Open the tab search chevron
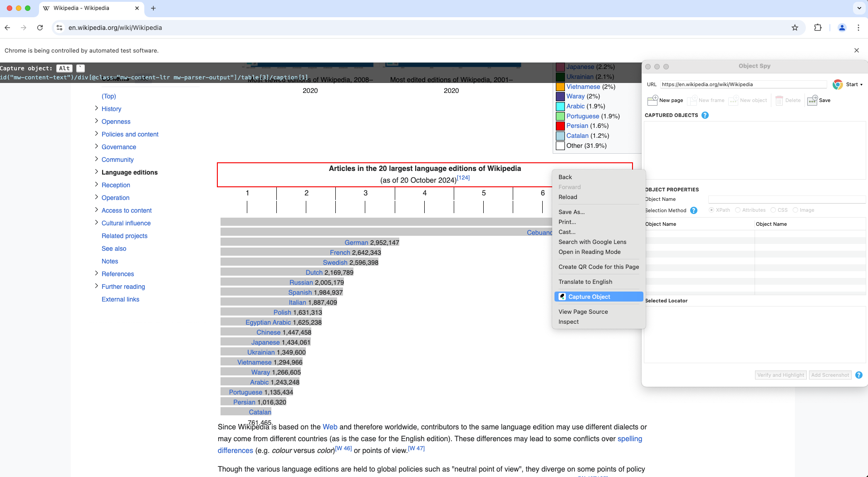This screenshot has width=868, height=477. [859, 8]
